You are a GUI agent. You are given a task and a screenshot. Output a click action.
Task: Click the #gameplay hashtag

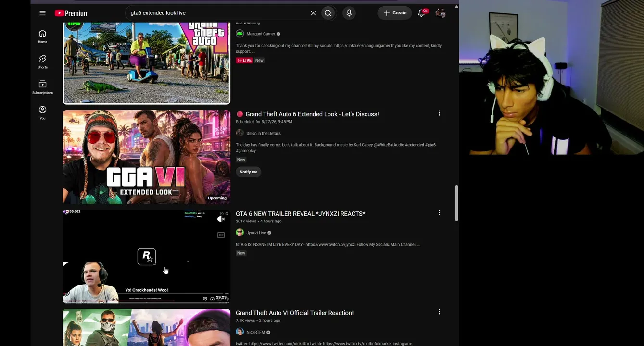click(246, 151)
